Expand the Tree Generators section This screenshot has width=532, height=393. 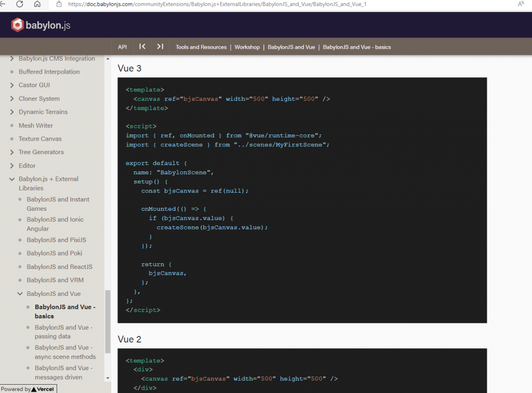point(12,152)
